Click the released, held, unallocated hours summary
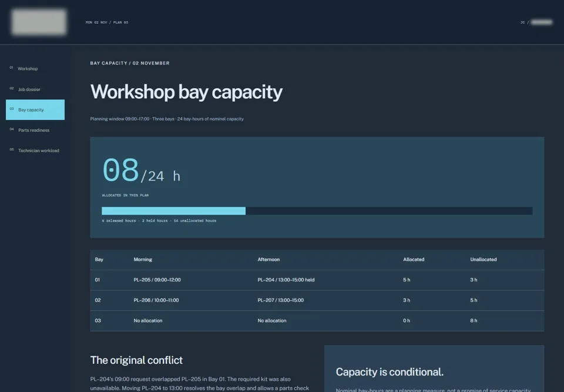Screen dimensions: 564x392 click(159, 220)
